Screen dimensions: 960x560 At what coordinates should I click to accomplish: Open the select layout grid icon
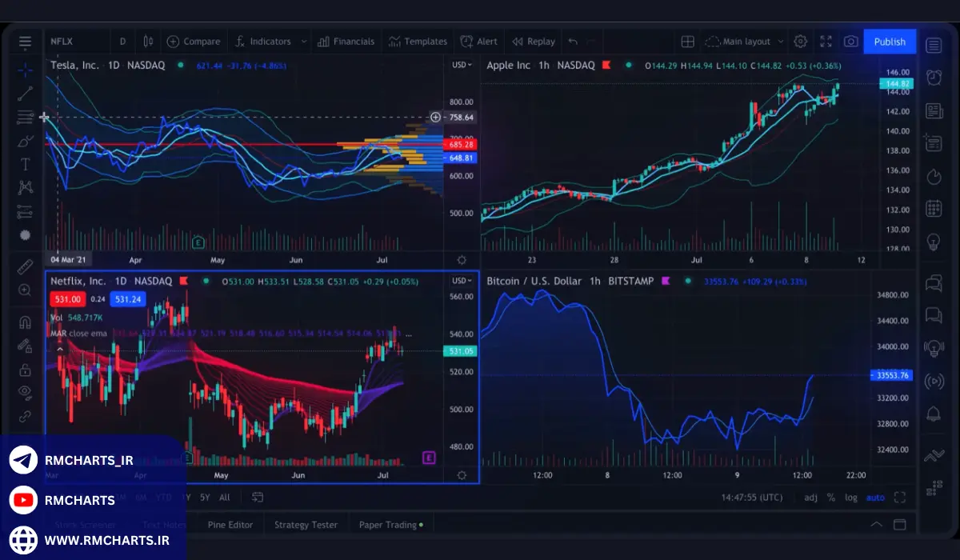687,42
